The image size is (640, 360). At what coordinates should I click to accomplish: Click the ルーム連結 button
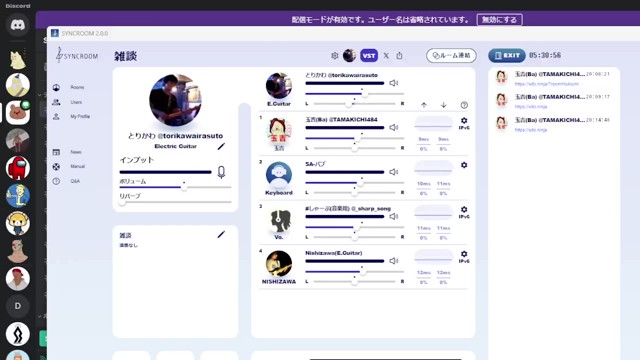pos(451,56)
